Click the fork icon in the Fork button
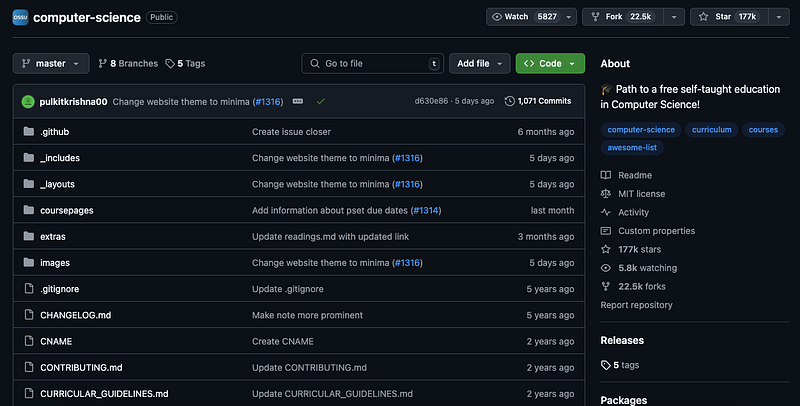Screen dimensions: 800x406 click(595, 17)
